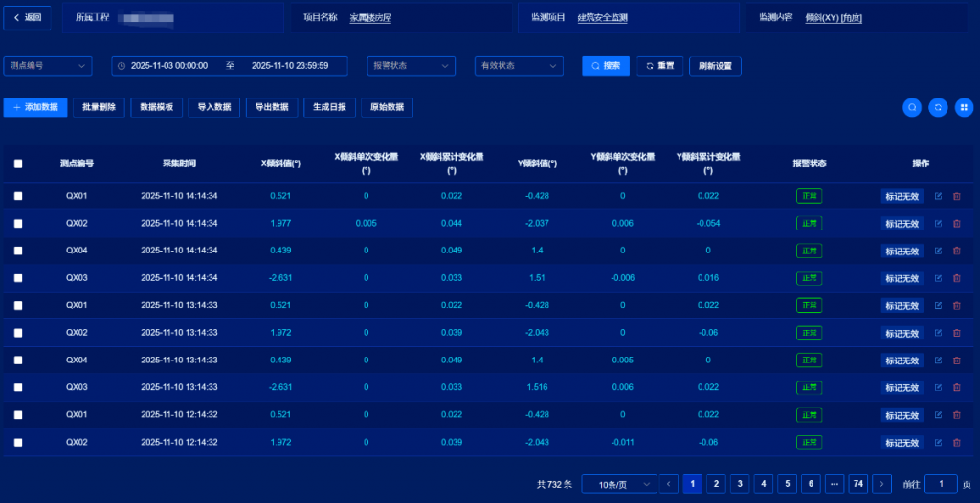The height and width of the screenshot is (503, 980).
Task: Open the 测点编号 dropdown filter
Action: point(48,66)
